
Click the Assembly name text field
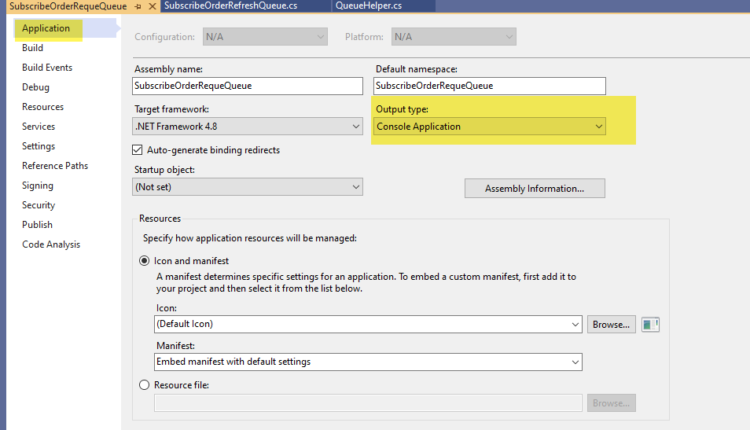click(247, 86)
